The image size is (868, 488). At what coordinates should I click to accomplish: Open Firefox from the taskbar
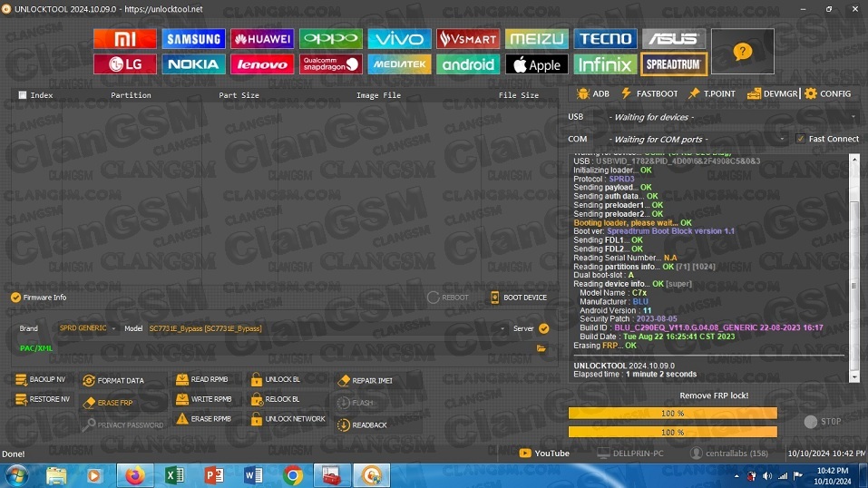[135, 476]
